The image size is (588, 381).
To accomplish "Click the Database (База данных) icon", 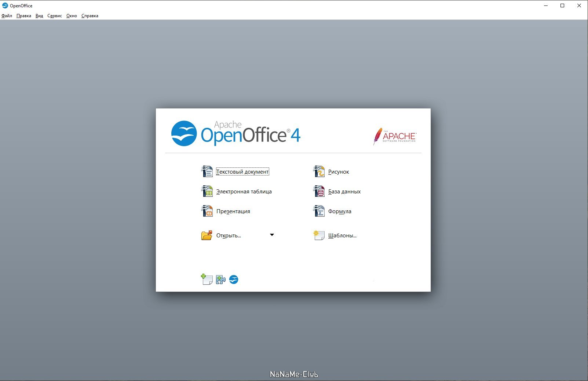I will [319, 191].
